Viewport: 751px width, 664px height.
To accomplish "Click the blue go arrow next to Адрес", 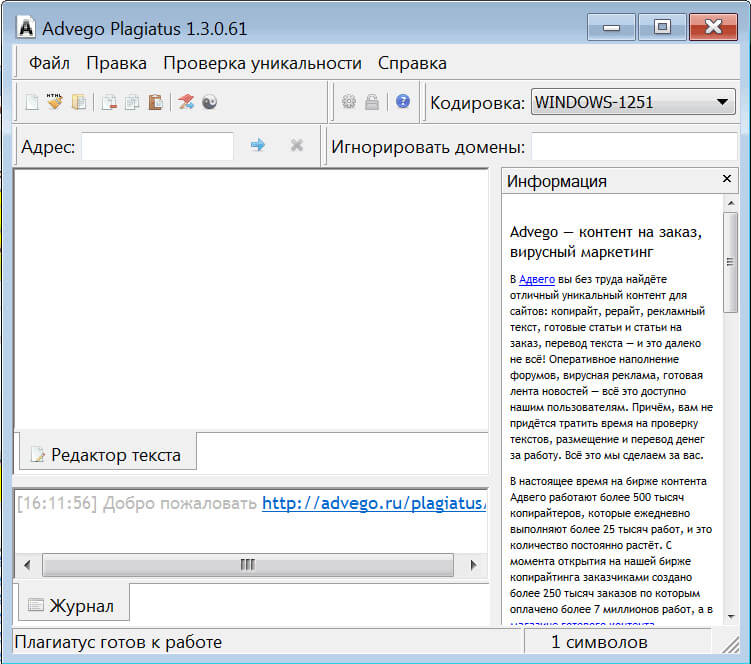I will [x=258, y=145].
